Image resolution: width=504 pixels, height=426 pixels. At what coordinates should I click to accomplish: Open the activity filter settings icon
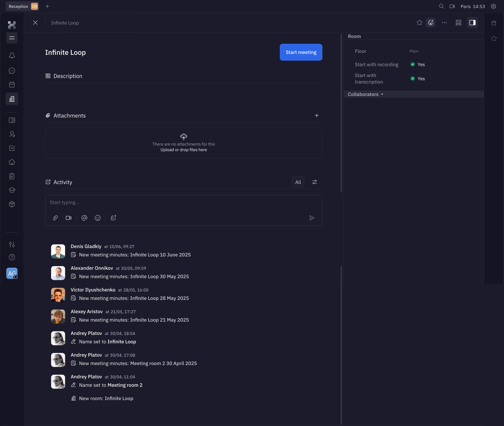coord(315,182)
